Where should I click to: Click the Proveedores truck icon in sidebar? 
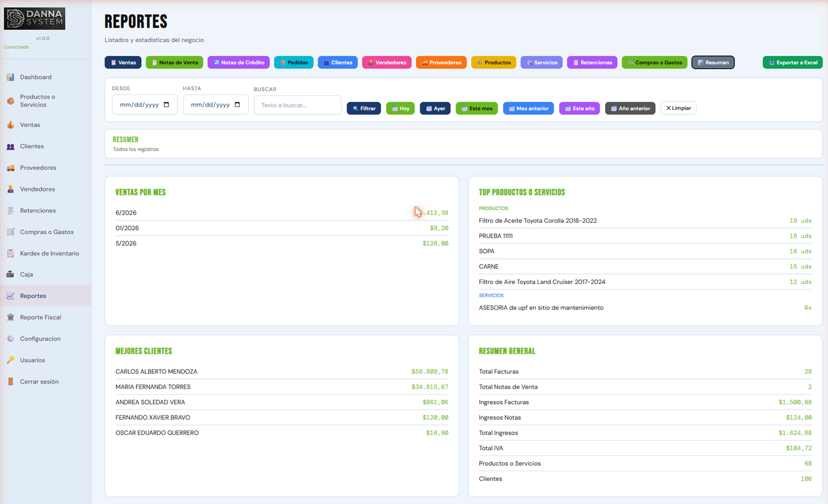(10, 168)
